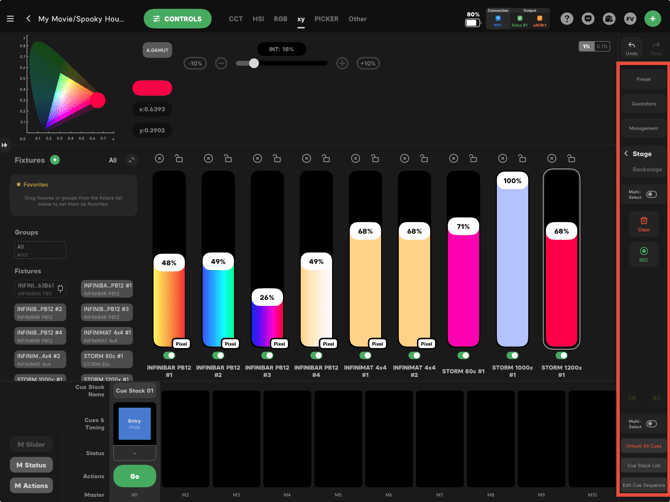Collapse the Stage section chevron
This screenshot has height=502, width=670.
click(626, 153)
